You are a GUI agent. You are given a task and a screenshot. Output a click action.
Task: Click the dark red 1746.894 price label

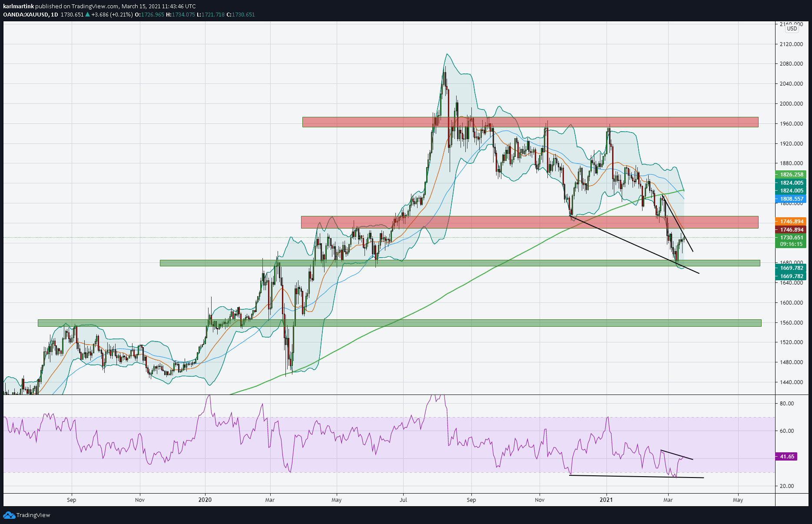point(791,230)
